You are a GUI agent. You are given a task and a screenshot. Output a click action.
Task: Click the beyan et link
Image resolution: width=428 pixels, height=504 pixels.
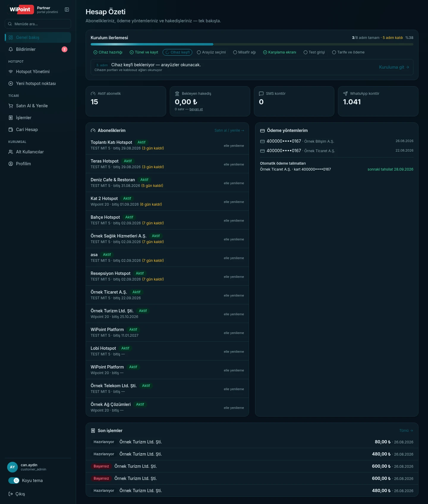click(x=196, y=109)
